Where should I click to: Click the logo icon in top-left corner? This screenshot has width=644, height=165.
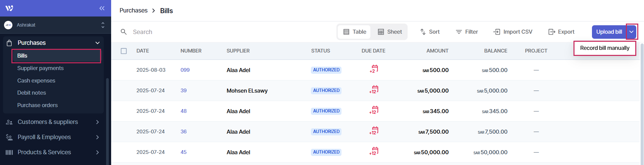(x=9, y=8)
